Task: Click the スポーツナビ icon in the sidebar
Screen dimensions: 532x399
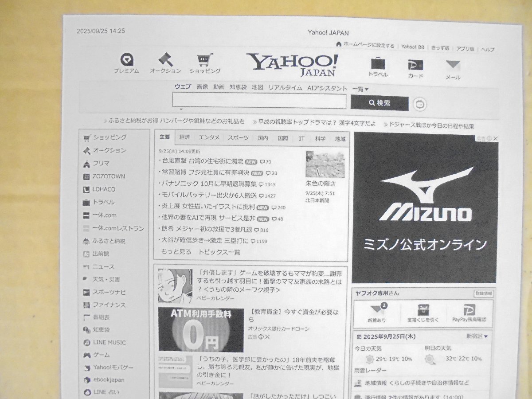Action: [x=87, y=293]
